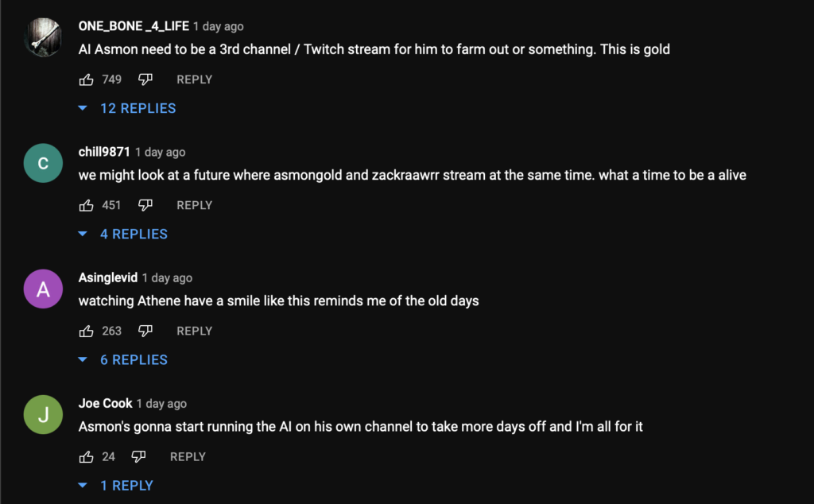The height and width of the screenshot is (504, 814).
Task: Dislike ONE_BONE _4_LIFE's comment
Action: pos(145,79)
